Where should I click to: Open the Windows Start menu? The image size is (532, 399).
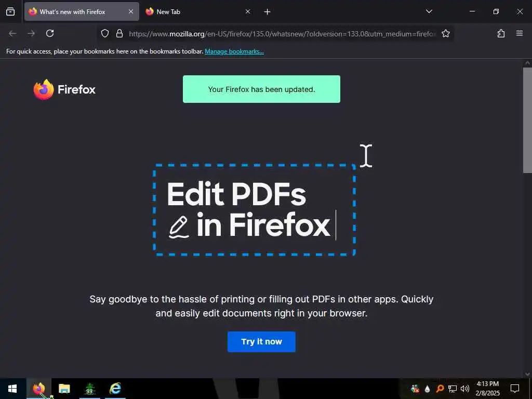pos(12,389)
